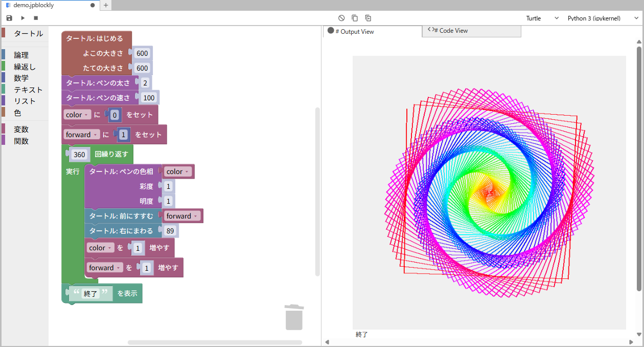The height and width of the screenshot is (347, 644).
Task: Open the Turtle toolbox dropdown
Action: [538, 17]
